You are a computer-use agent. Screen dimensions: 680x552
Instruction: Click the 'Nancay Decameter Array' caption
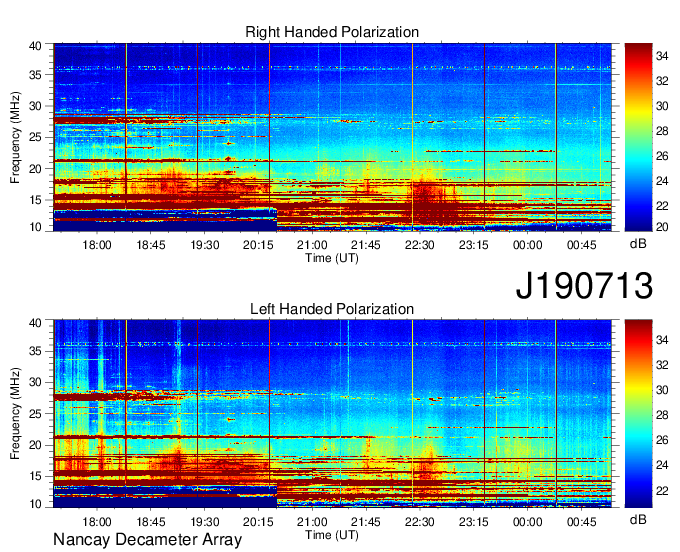147,540
